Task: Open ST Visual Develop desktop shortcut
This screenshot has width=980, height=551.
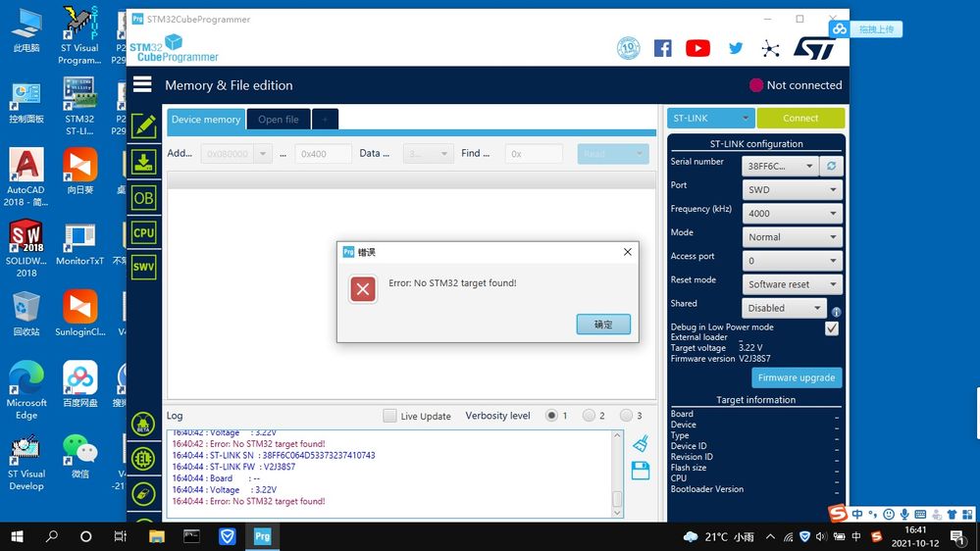Action: (26, 463)
